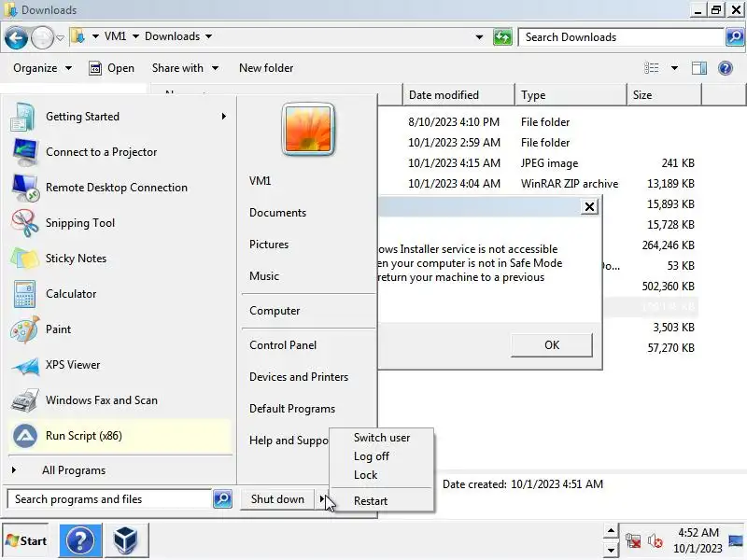Click the Forward navigation arrow
The height and width of the screenshot is (560, 747).
click(42, 37)
